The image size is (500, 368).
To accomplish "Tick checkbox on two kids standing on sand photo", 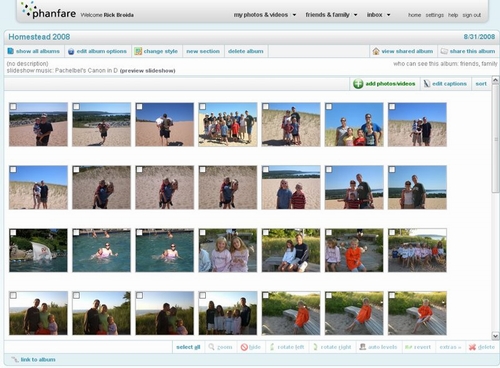I will tap(266, 169).
